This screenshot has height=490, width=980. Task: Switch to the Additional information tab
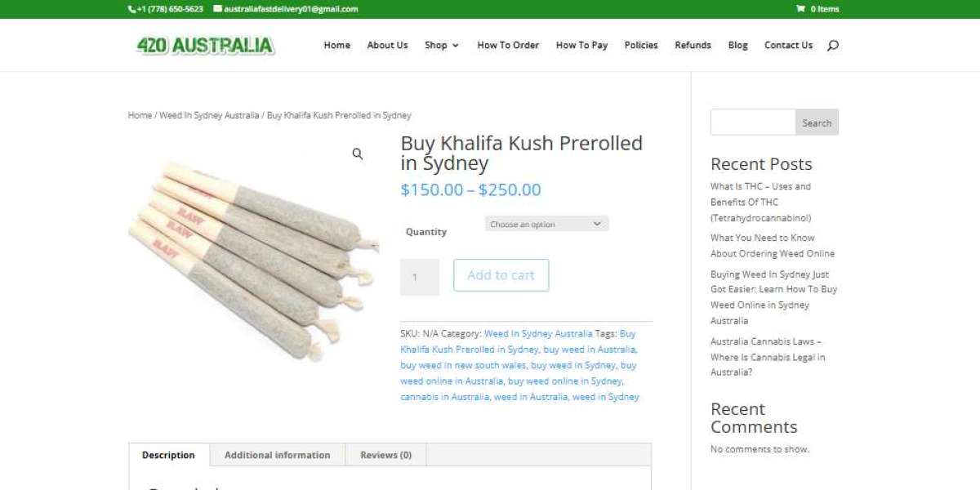278,455
